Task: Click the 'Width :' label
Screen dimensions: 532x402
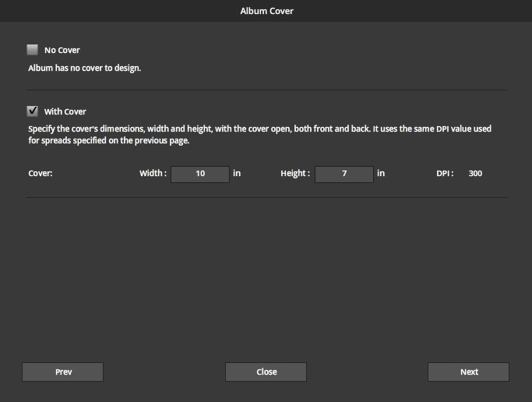Action: click(153, 174)
